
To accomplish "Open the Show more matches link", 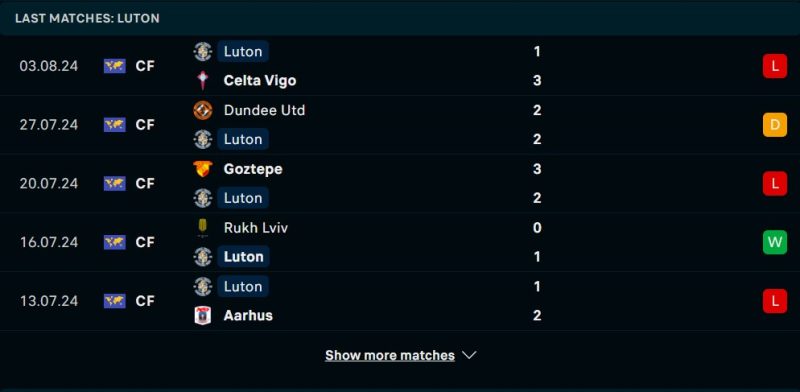I will click(x=390, y=355).
